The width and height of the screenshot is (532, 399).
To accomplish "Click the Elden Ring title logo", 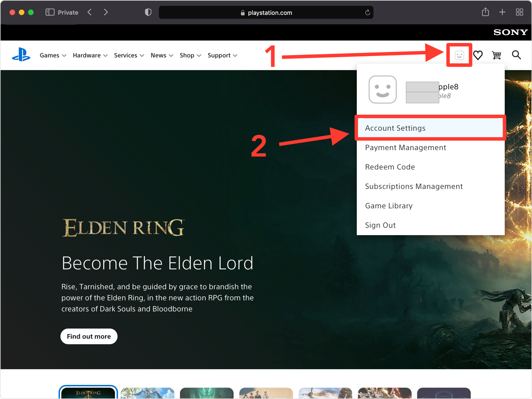I will 123,228.
